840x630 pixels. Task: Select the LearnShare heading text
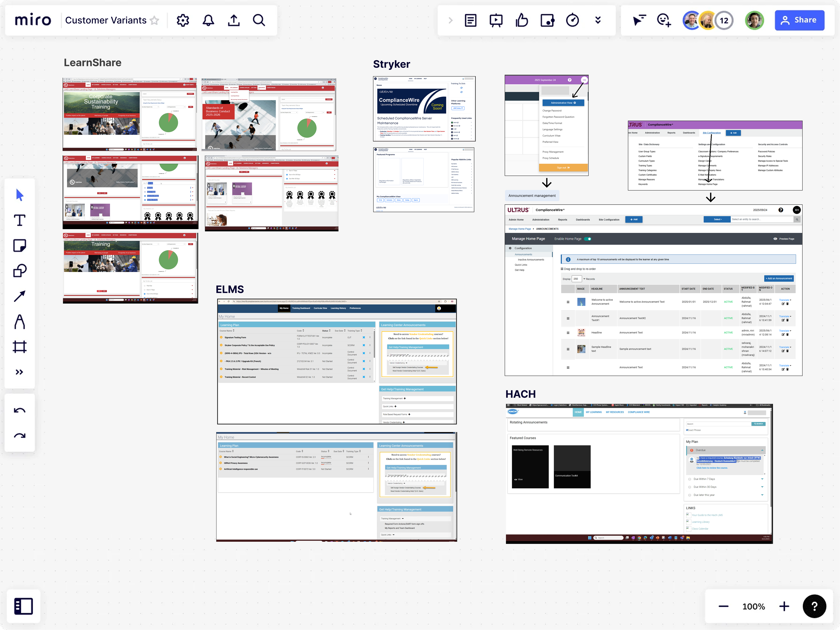click(93, 63)
